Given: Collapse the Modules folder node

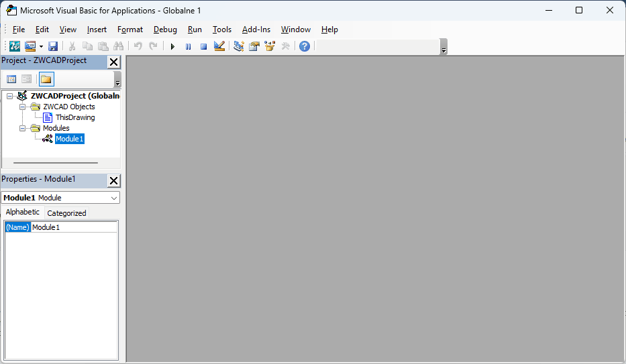Looking at the screenshot, I should click(x=22, y=129).
